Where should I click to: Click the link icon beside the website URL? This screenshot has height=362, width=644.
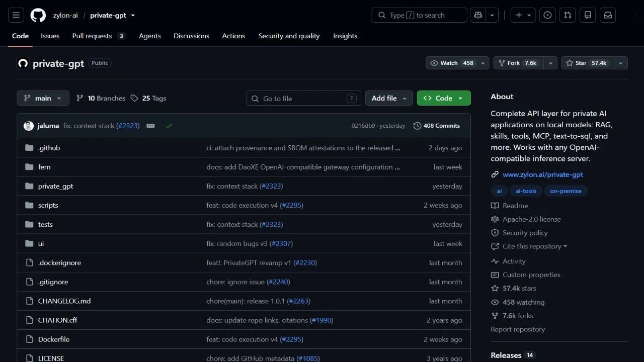tap(495, 174)
